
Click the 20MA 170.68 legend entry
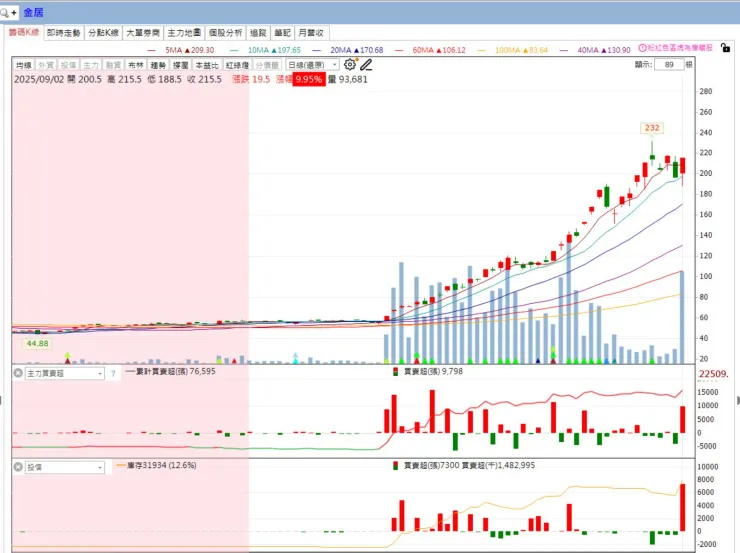(x=348, y=50)
